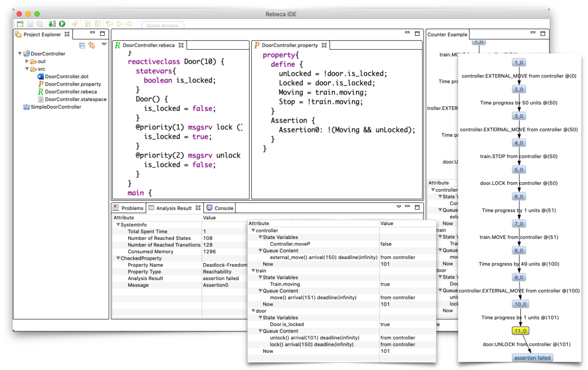Click Last Edit Location arrow icon
The image size is (588, 370).
(109, 24)
